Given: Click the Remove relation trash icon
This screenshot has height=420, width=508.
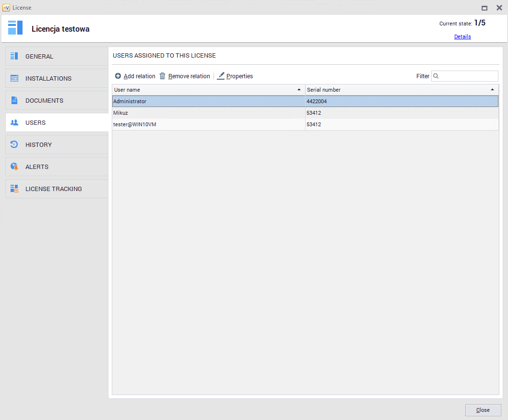Looking at the screenshot, I should [163, 76].
